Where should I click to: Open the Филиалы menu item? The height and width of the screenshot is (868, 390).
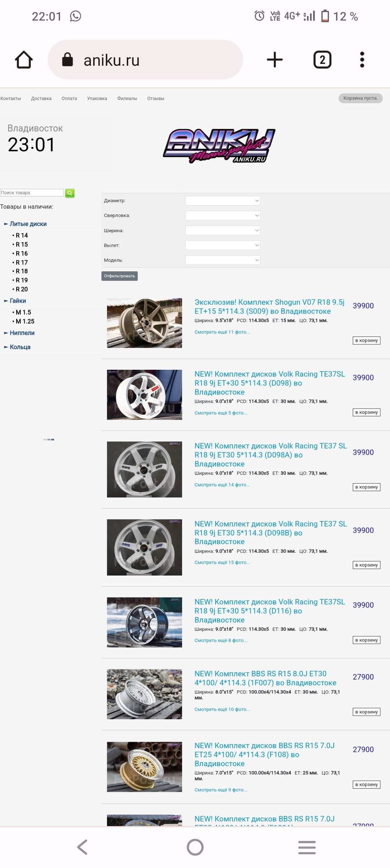[127, 99]
